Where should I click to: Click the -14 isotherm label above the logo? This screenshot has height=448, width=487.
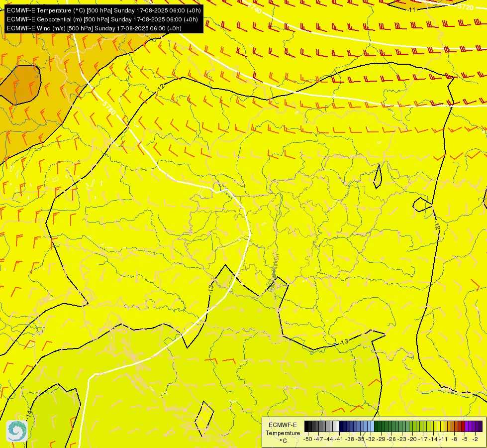(x=28, y=414)
